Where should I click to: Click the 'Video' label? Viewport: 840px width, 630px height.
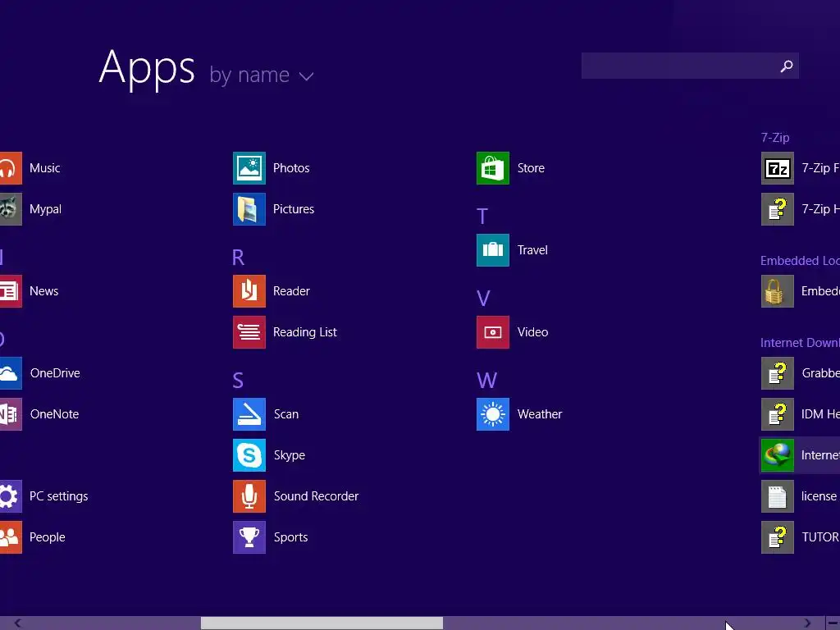coord(532,332)
